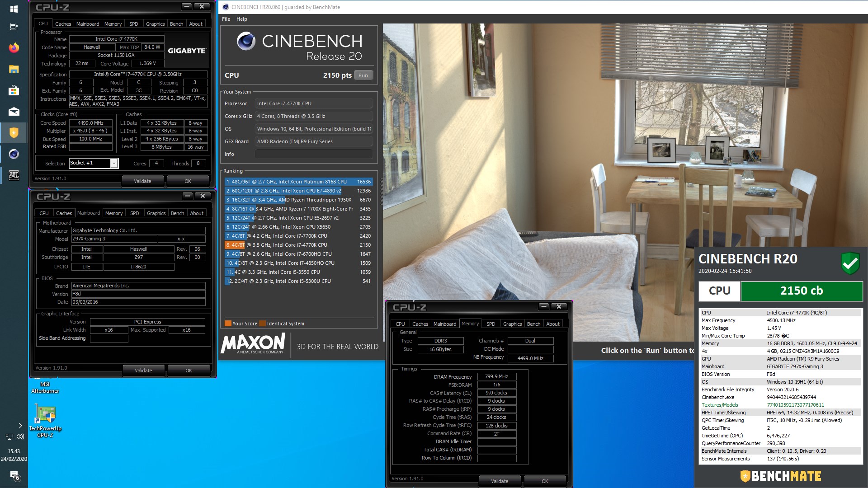Open the File menu in Cinebench
868x488 pixels.
(226, 19)
